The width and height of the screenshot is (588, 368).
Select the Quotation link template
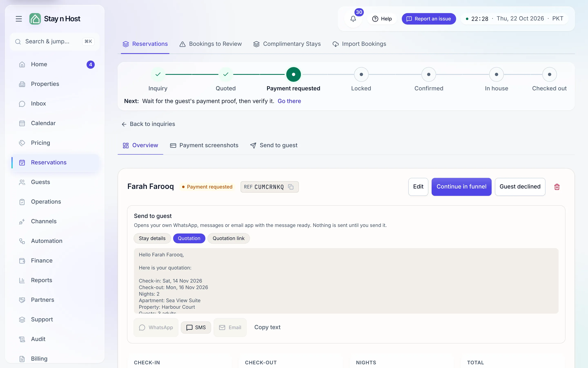point(228,238)
